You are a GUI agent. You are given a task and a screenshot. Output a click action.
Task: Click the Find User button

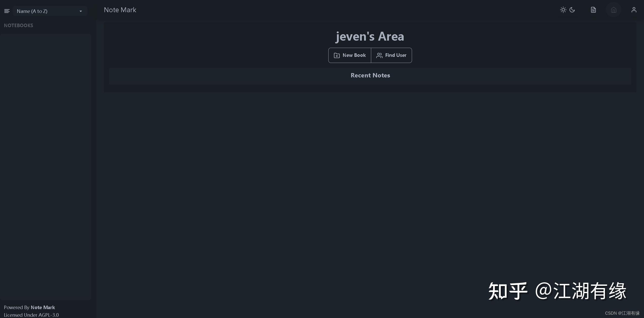[391, 55]
